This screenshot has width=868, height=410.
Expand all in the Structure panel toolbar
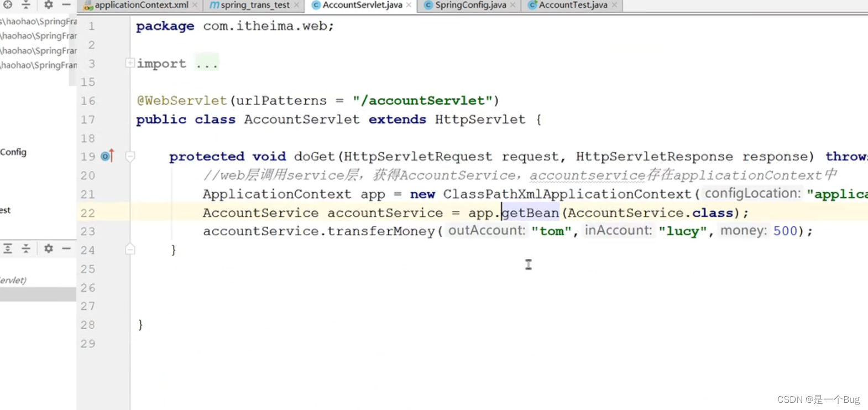[8, 248]
